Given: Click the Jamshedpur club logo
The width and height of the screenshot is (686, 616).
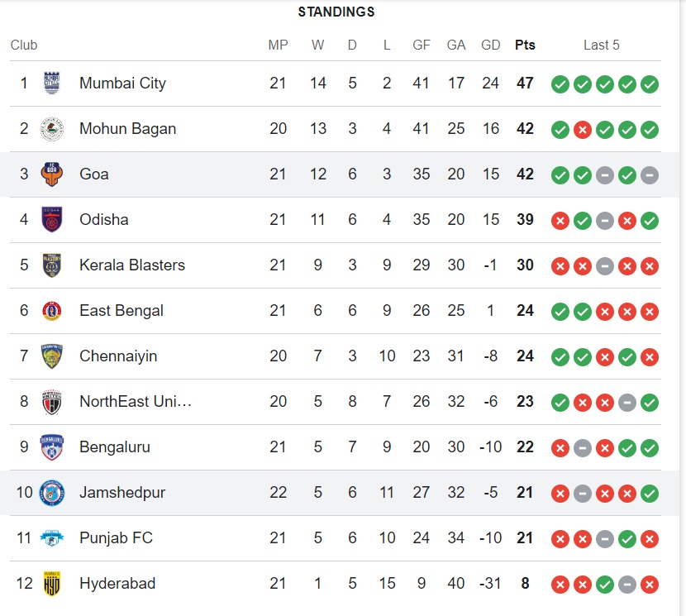Looking at the screenshot, I should (52, 493).
